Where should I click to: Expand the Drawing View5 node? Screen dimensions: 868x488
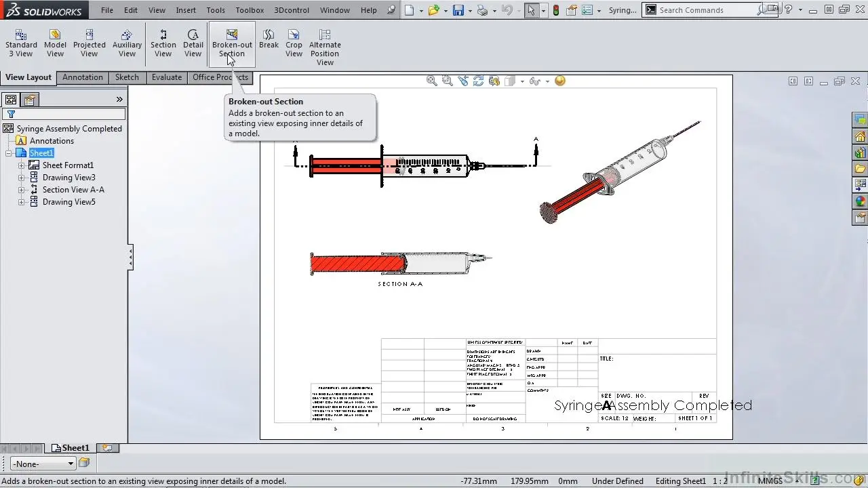click(x=22, y=202)
